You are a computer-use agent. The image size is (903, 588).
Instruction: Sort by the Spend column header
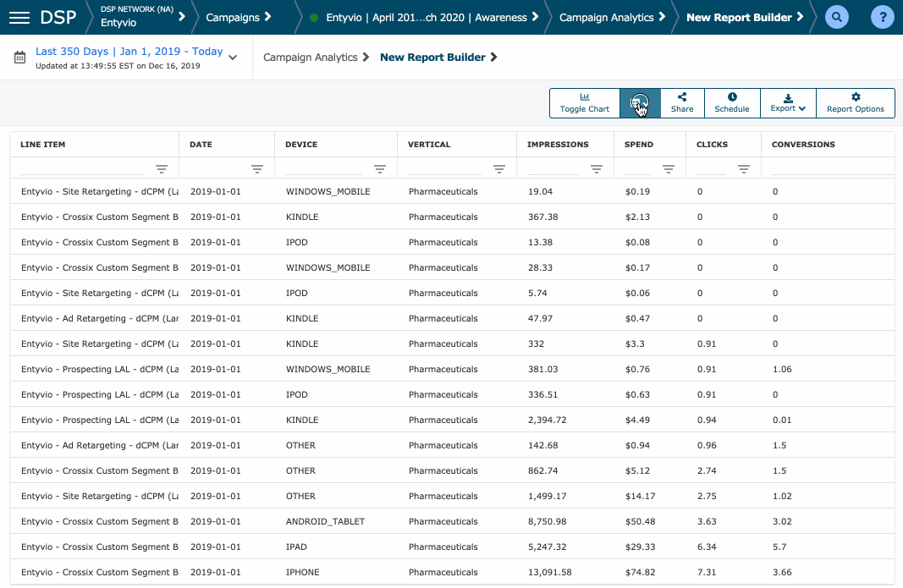click(x=639, y=145)
